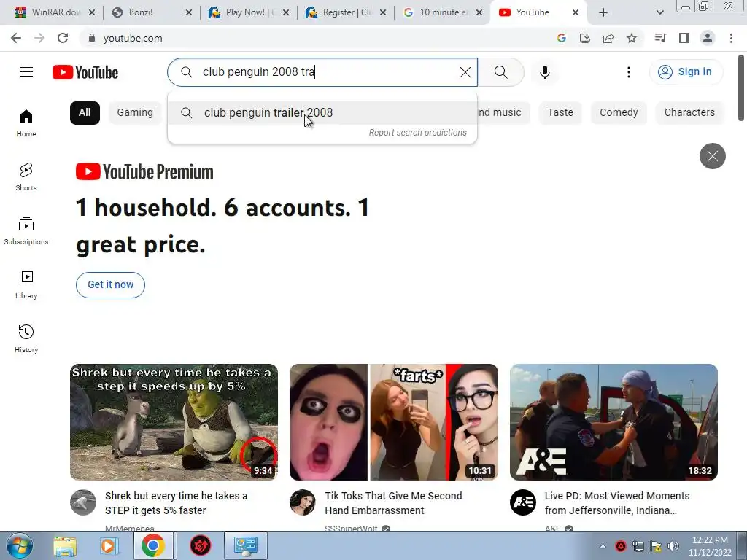Open a new Chrome tab
Viewport: 747px width, 560px height.
tap(603, 12)
